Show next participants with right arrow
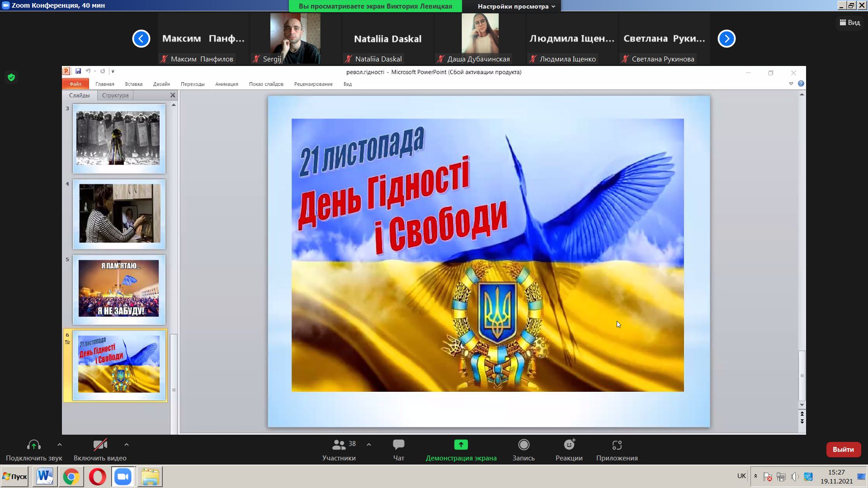 [x=726, y=38]
